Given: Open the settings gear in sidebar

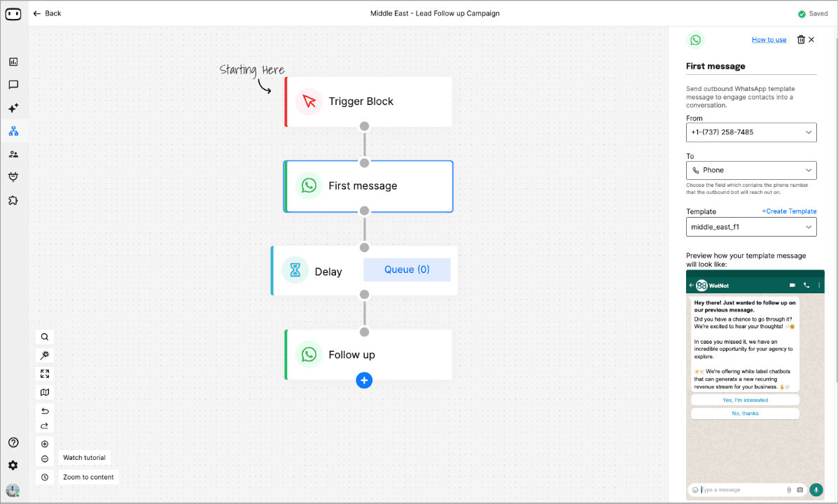Looking at the screenshot, I should 13,465.
